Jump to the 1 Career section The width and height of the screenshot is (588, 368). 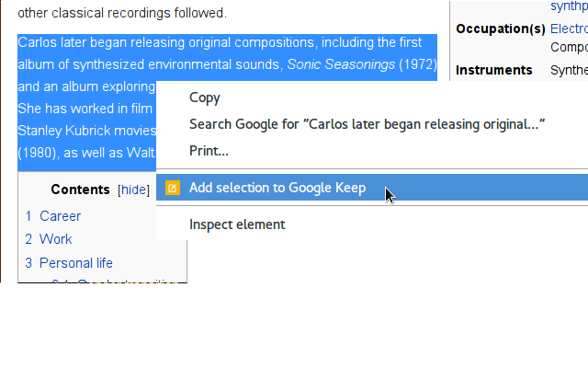click(53, 216)
